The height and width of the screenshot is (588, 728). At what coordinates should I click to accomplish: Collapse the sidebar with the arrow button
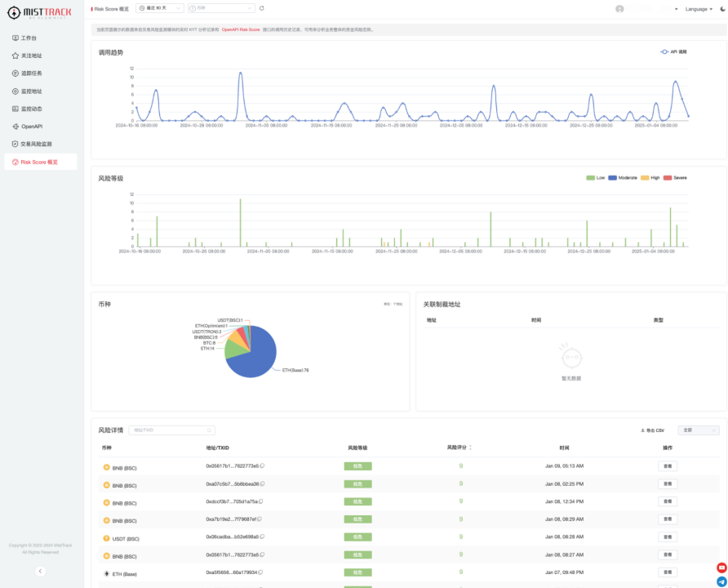coord(40,571)
